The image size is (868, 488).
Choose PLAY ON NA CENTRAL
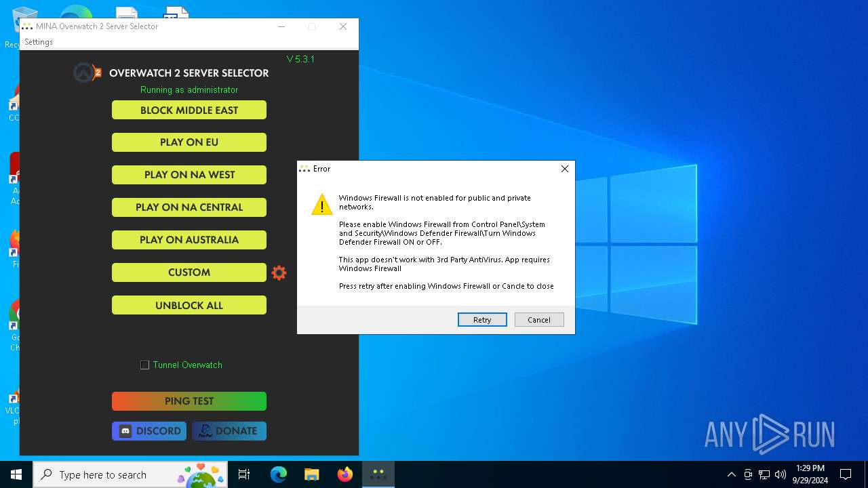[x=189, y=207]
